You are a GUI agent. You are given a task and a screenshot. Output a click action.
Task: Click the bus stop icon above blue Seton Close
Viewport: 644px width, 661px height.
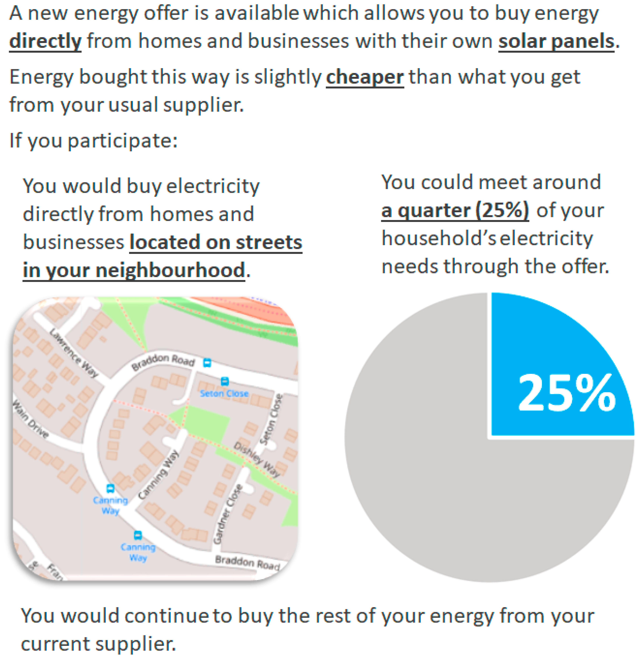pos(225,381)
